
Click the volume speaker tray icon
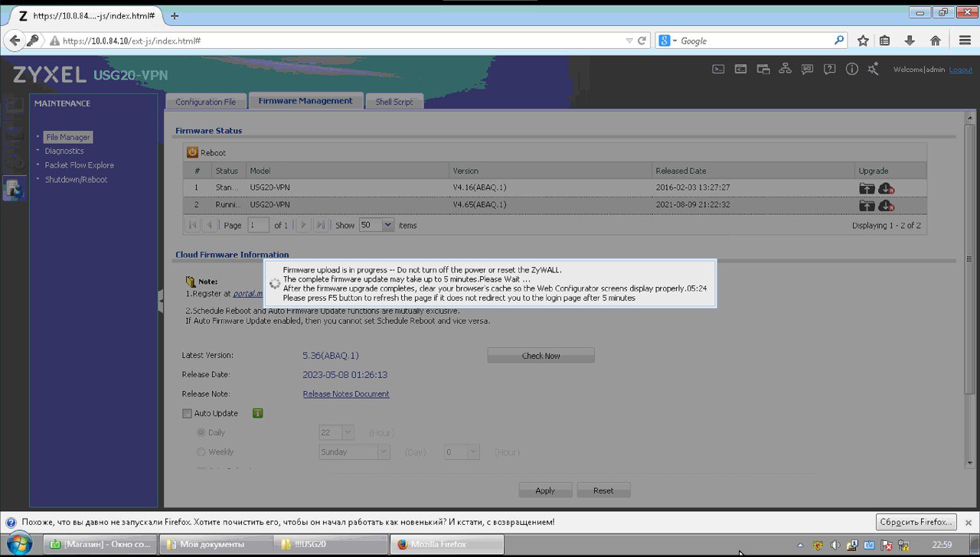[835, 545]
